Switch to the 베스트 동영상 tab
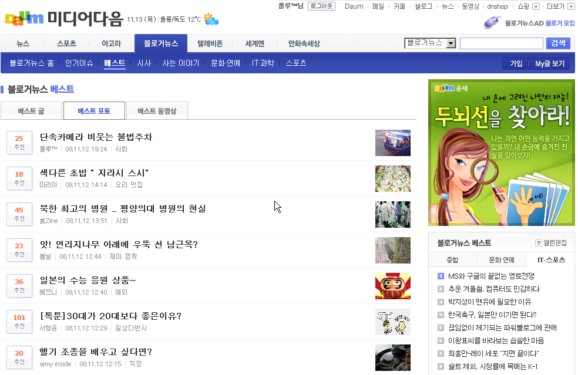Image resolution: width=578 pixels, height=375 pixels. (157, 111)
